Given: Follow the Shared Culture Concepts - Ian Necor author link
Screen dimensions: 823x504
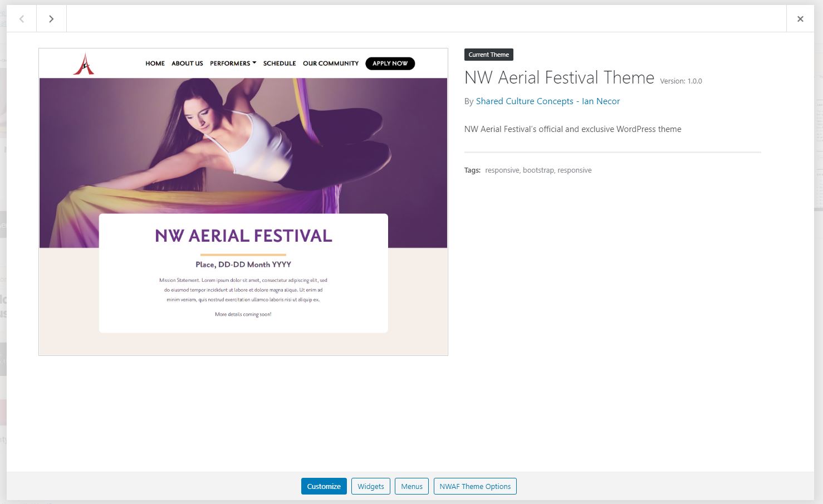Looking at the screenshot, I should [548, 101].
